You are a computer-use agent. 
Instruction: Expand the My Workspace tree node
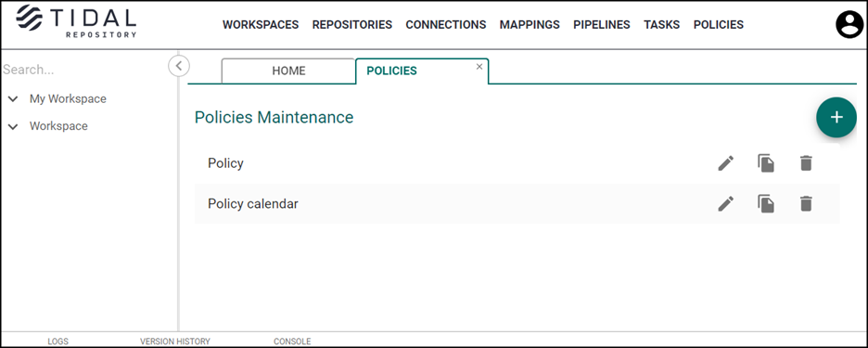(x=13, y=99)
